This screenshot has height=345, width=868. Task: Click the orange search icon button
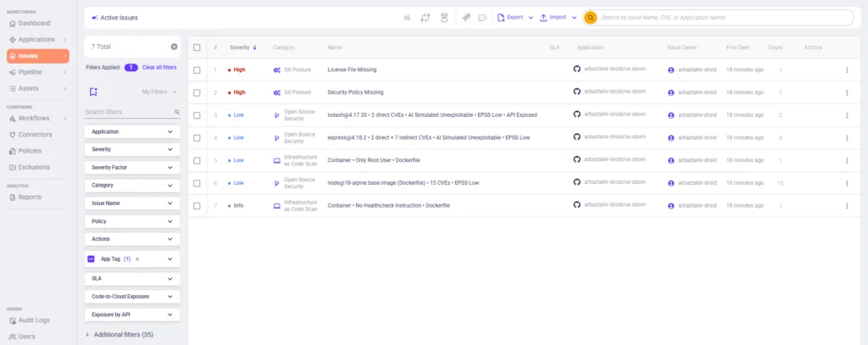coord(591,18)
